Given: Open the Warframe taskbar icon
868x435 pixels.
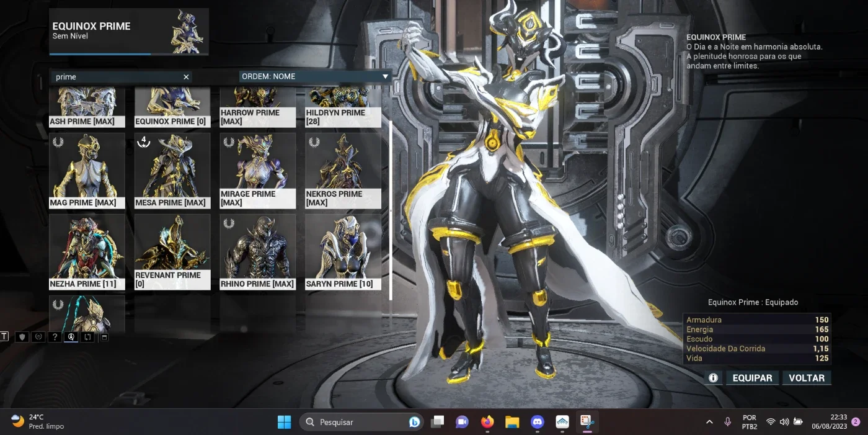Looking at the screenshot, I should (562, 422).
